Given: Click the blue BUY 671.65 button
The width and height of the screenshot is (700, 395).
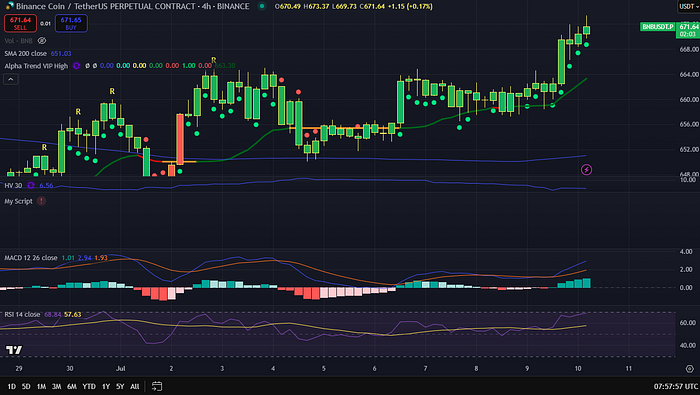Looking at the screenshot, I should tap(71, 23).
